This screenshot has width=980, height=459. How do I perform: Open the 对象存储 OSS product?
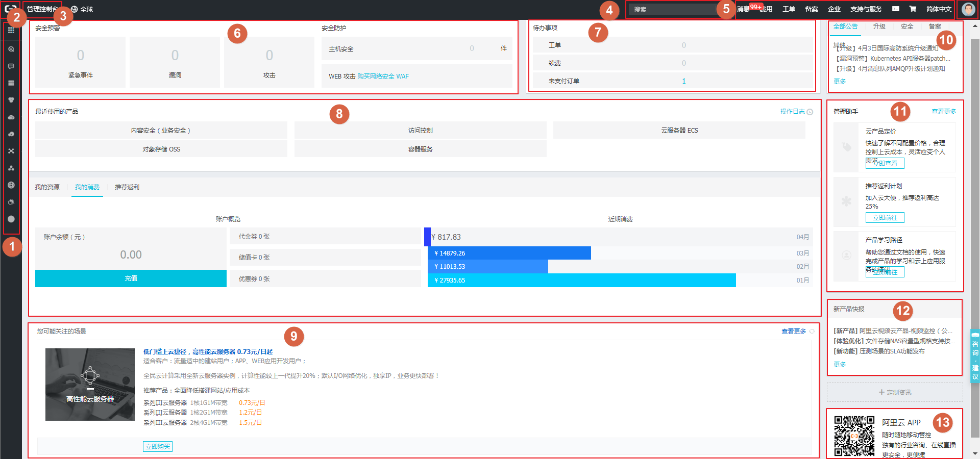(161, 149)
